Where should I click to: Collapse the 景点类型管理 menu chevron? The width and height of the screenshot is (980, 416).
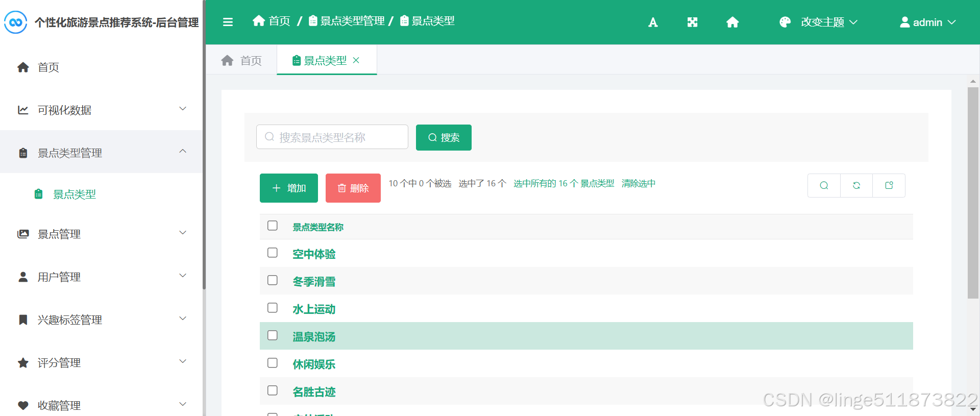[183, 151]
